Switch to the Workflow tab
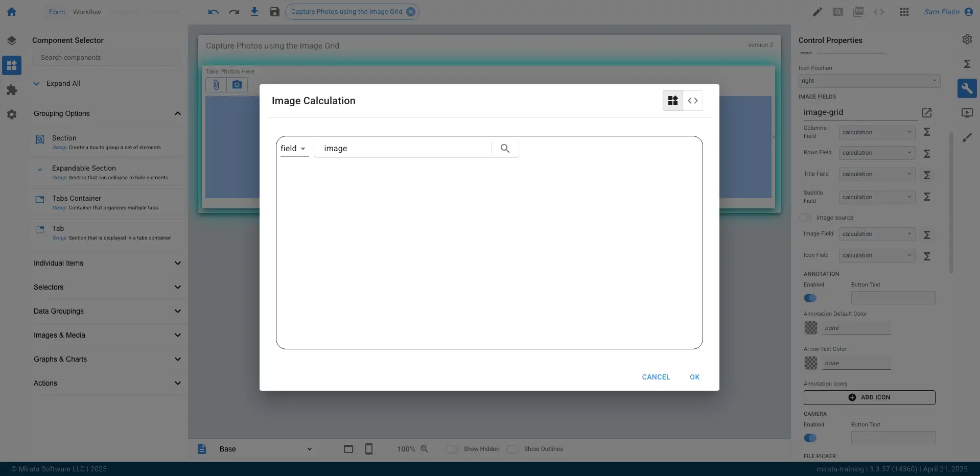This screenshot has height=476, width=980. click(x=86, y=12)
